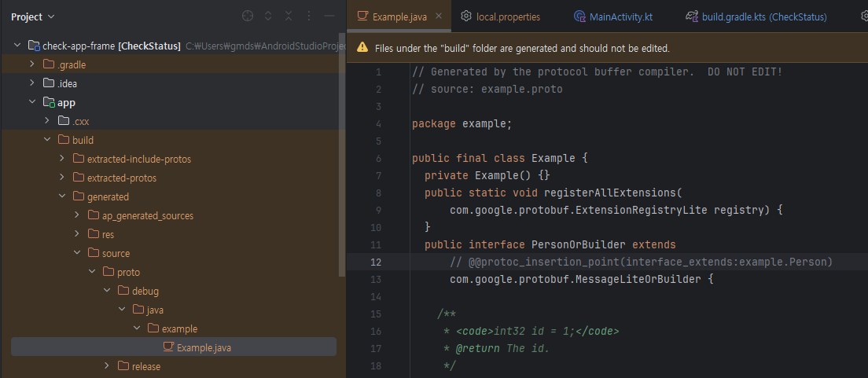Select the extracted-protos folder in tree
Screen dimensions: 868x378
point(121,178)
